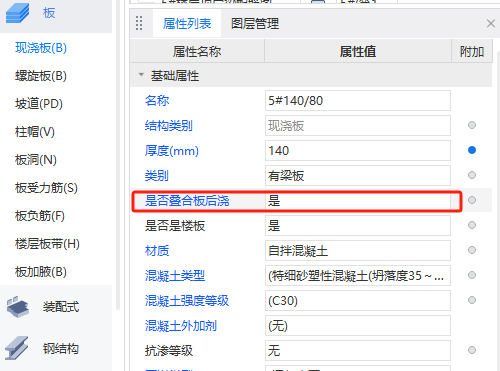Click the 混凝土类型 property label

coord(175,276)
